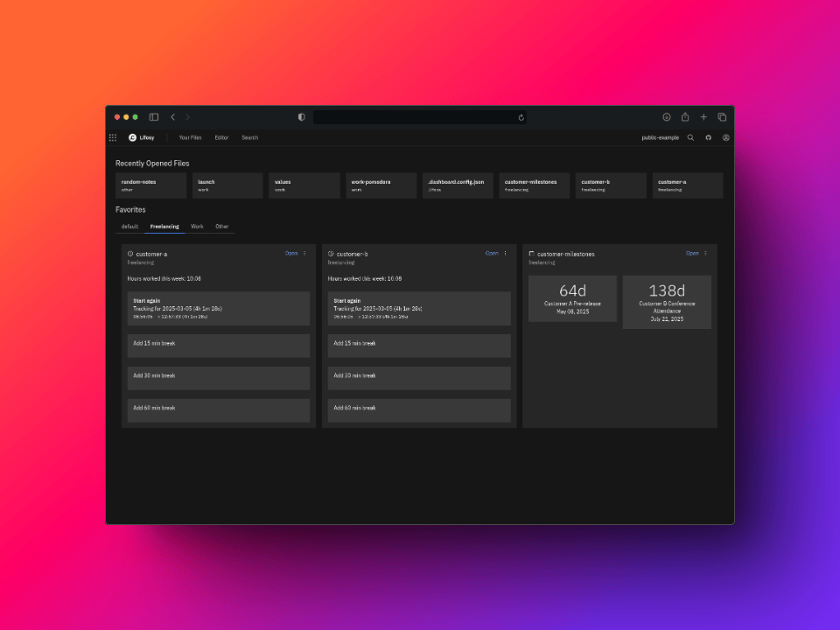Open the kebab menu on customer-b card

tap(504, 253)
